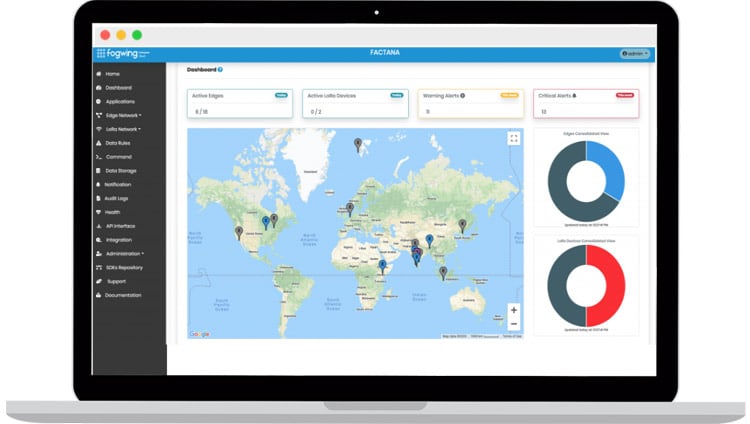This screenshot has width=750, height=424.
Task: Expand the Administration submenu
Action: click(x=125, y=254)
